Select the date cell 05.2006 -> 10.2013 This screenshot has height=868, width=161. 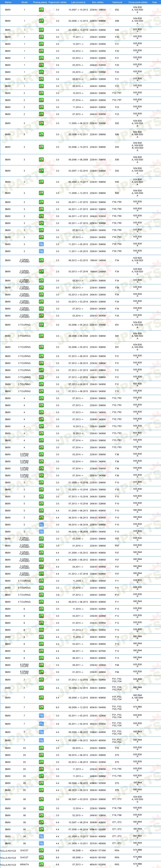tap(78, 147)
